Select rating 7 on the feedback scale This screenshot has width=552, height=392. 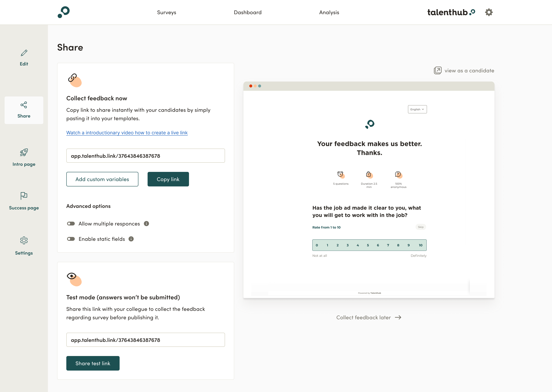388,245
